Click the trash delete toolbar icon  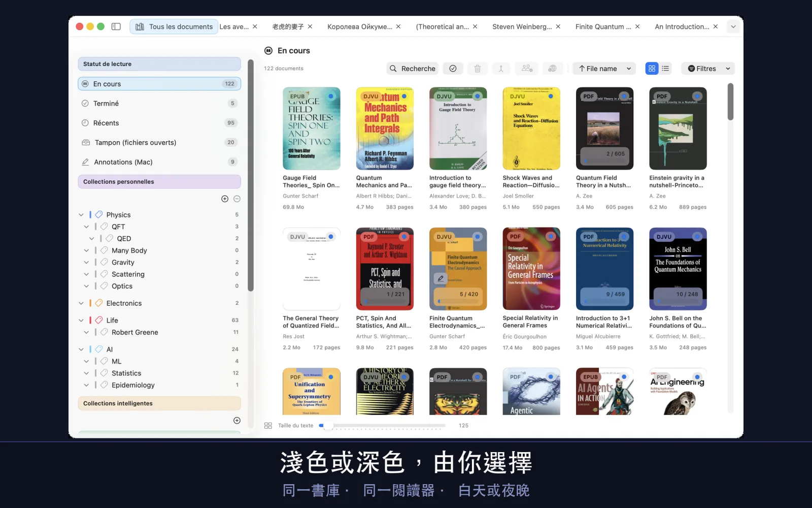click(478, 69)
